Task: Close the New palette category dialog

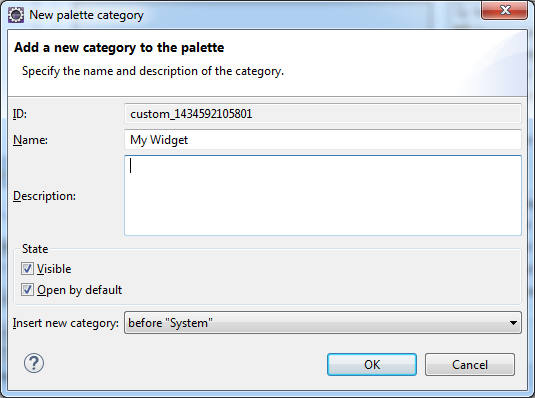Action: (x=504, y=10)
